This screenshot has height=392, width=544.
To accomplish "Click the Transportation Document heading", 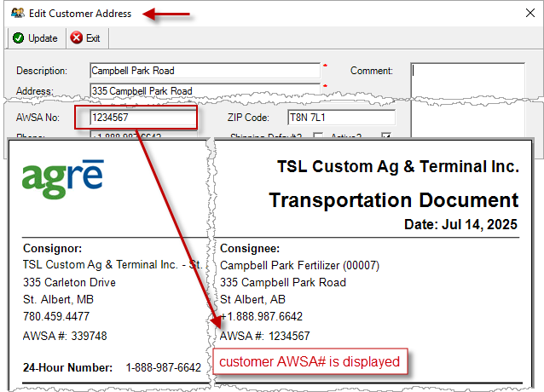I will [x=393, y=200].
